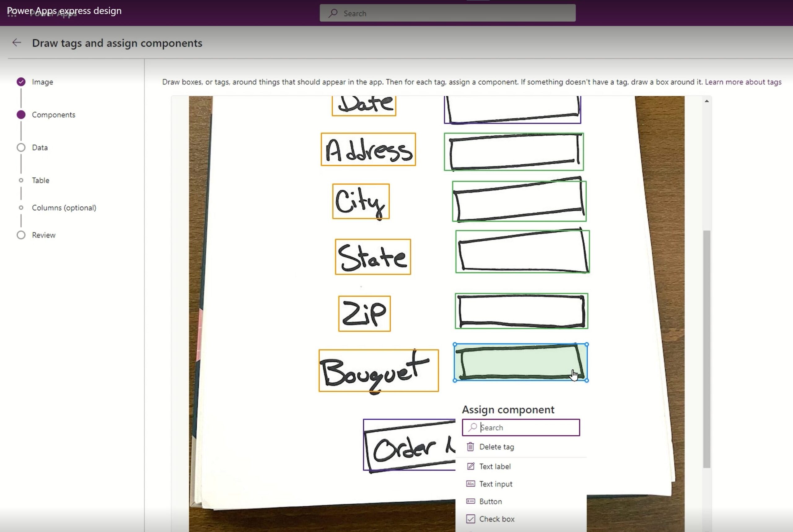Click the scroll up arrow of the canvas
The image size is (793, 532).
707,101
